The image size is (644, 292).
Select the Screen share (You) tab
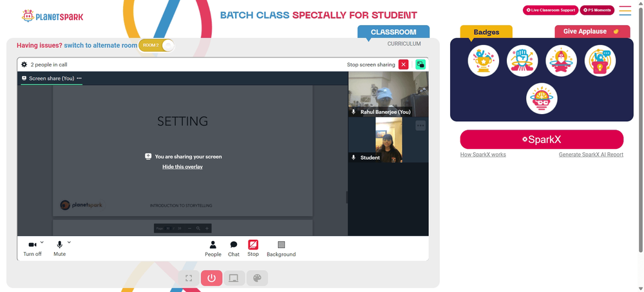click(52, 78)
